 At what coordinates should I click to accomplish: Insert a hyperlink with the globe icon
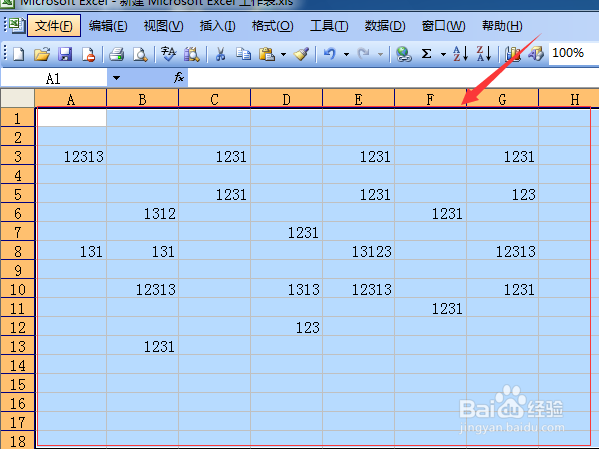[x=403, y=54]
